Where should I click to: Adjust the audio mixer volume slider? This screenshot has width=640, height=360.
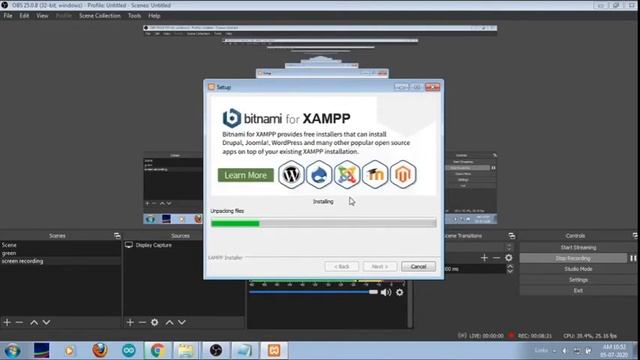(x=313, y=292)
